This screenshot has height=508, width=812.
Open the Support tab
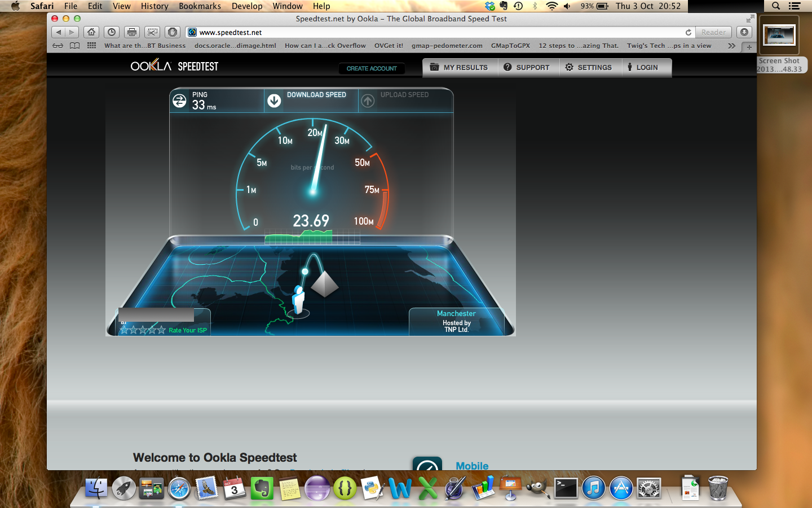click(527, 67)
